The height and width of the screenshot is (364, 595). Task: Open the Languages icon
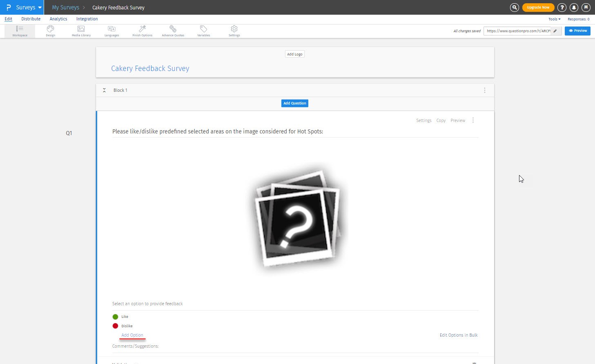[111, 31]
